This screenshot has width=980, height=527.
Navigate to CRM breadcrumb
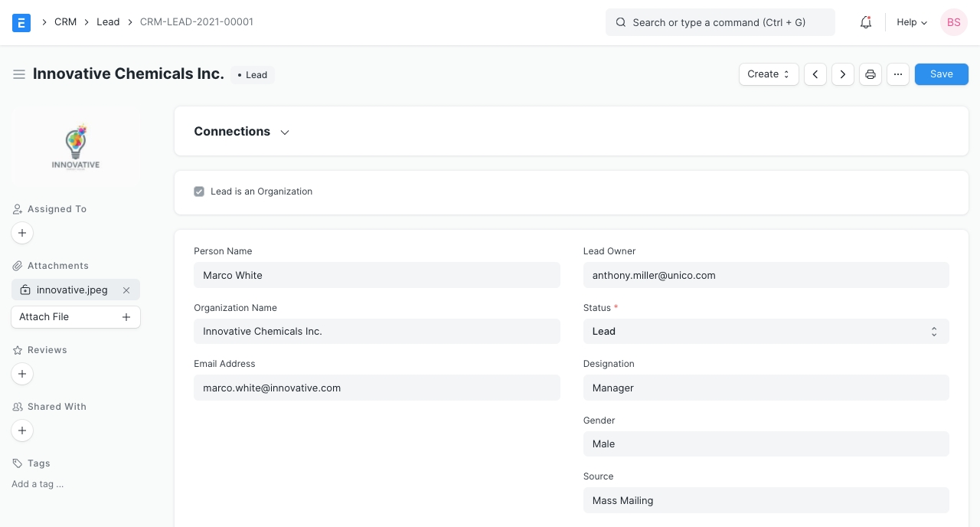coord(65,22)
